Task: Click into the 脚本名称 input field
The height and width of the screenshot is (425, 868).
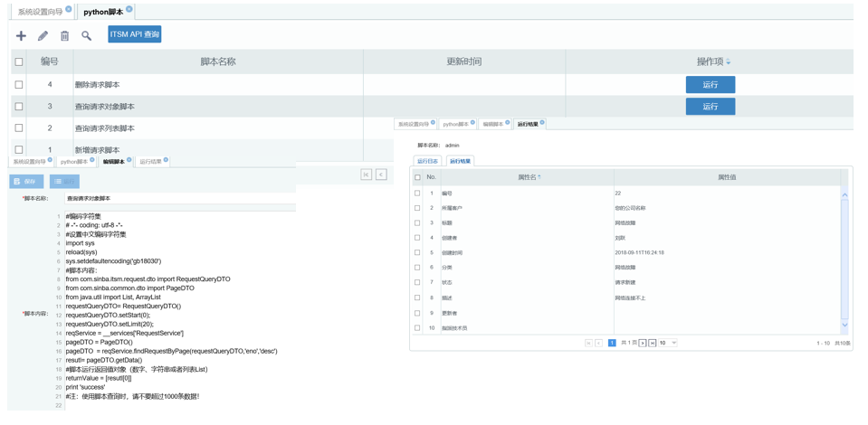Action: click(180, 198)
